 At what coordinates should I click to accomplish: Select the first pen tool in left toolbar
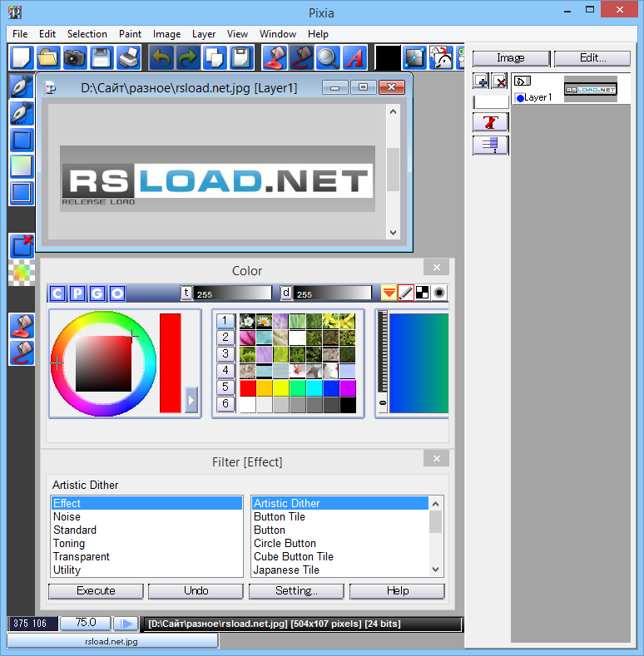click(x=22, y=86)
